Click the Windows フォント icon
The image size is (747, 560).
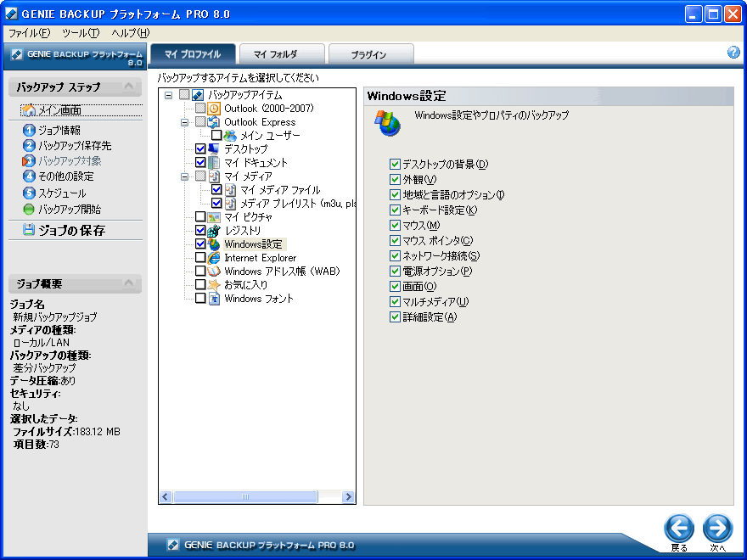(x=214, y=299)
